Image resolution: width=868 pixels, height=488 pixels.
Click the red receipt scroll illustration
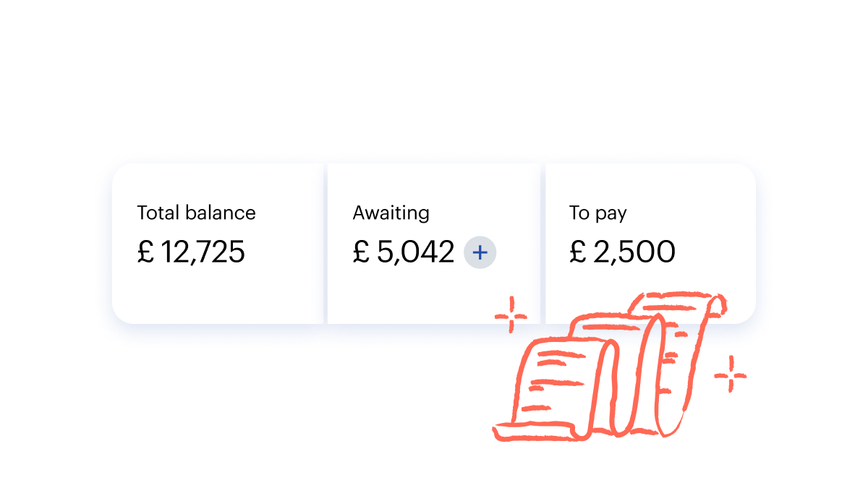(x=609, y=367)
